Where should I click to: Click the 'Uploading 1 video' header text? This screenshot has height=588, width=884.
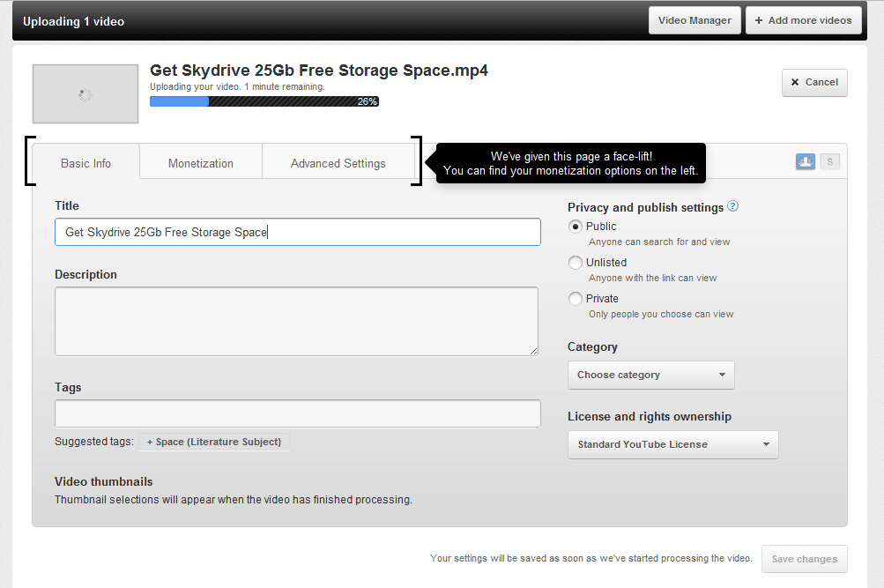74,21
